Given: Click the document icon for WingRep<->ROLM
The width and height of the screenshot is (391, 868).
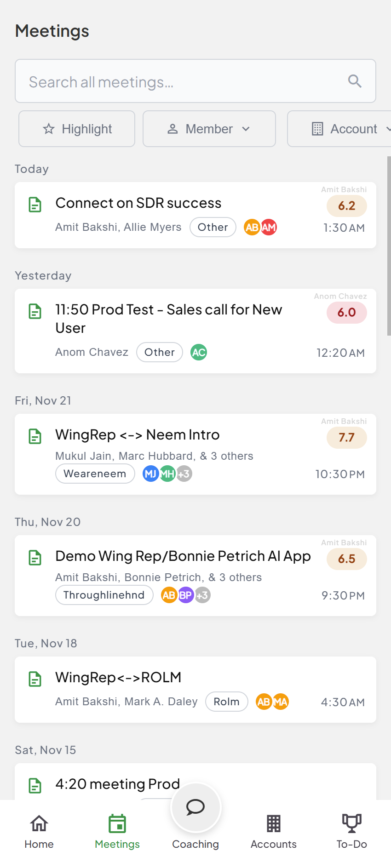Looking at the screenshot, I should click(35, 679).
